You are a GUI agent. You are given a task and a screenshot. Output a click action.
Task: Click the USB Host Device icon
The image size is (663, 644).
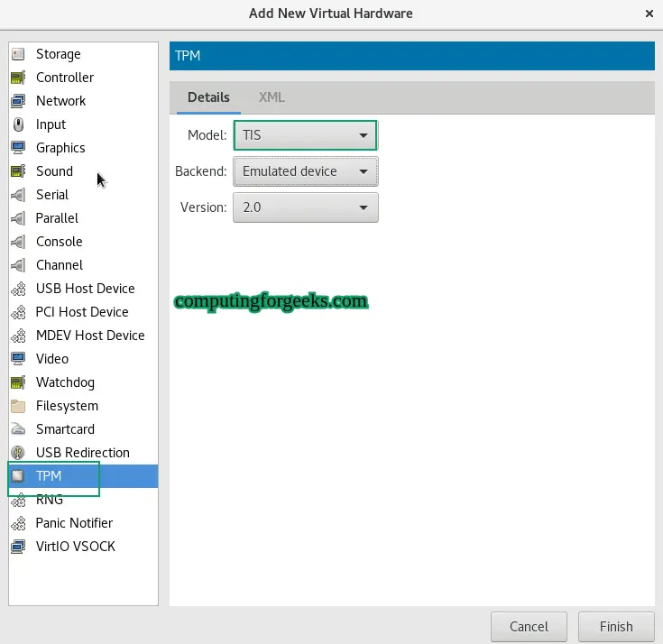click(18, 289)
